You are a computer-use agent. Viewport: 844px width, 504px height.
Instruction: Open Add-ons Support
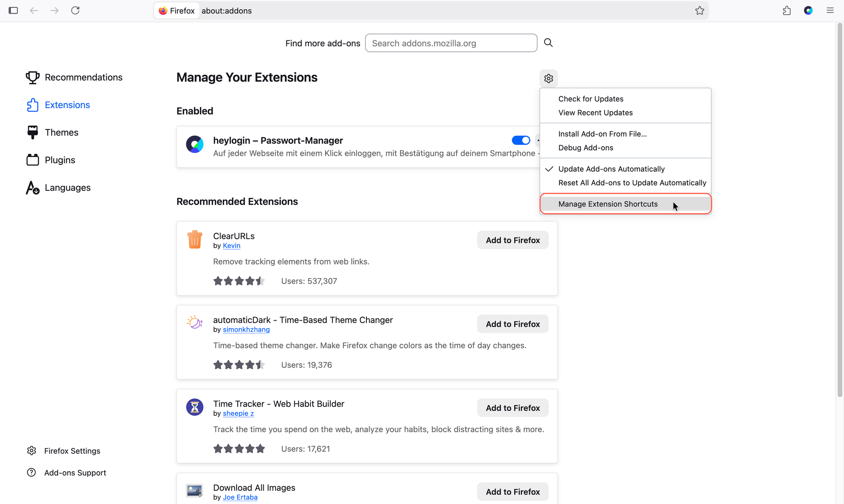tap(67, 473)
